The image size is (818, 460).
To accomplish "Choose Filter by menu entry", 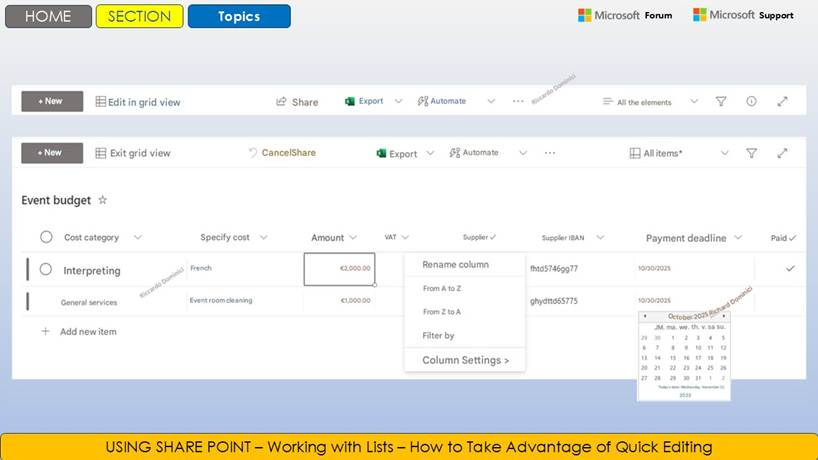I will click(x=438, y=335).
